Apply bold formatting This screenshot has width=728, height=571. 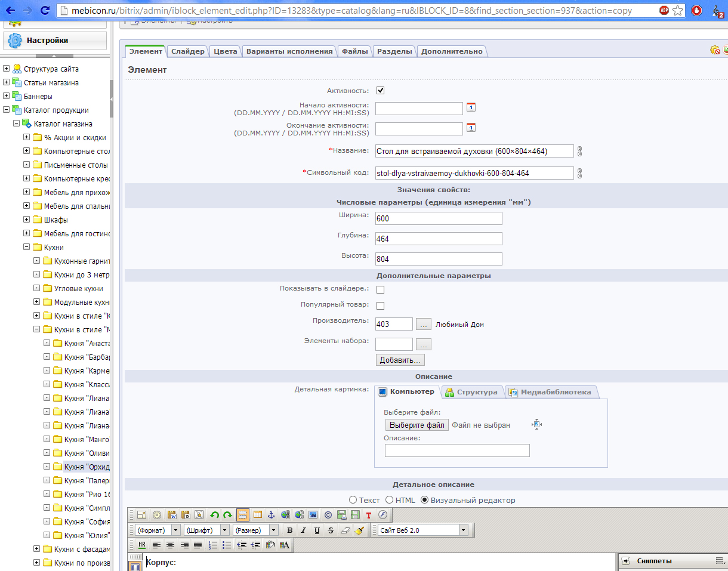(290, 530)
